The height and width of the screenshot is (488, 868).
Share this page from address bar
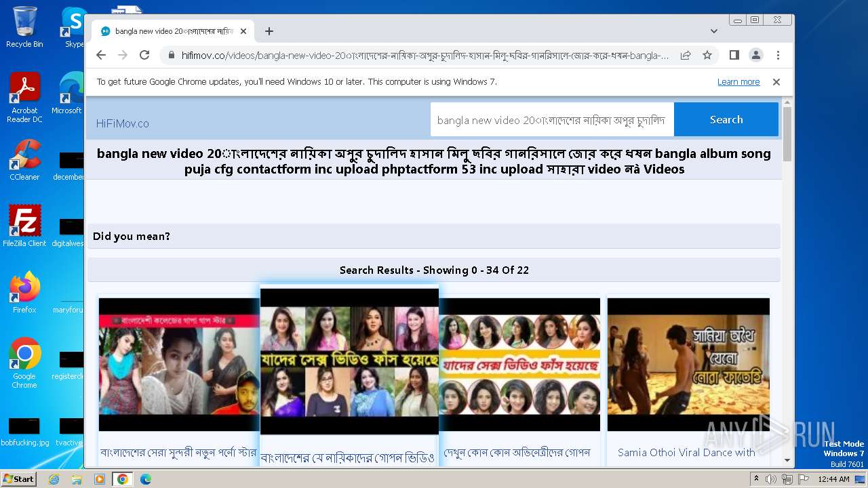tap(686, 55)
